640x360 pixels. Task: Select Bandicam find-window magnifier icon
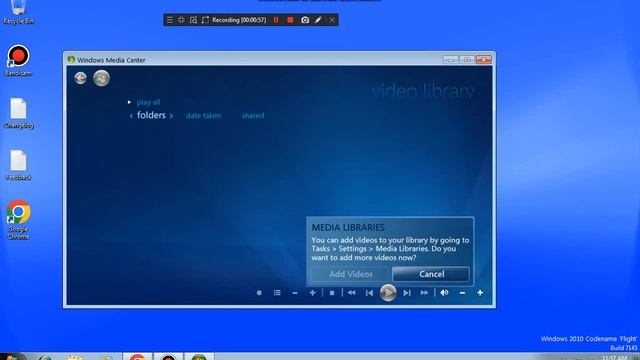pos(193,20)
